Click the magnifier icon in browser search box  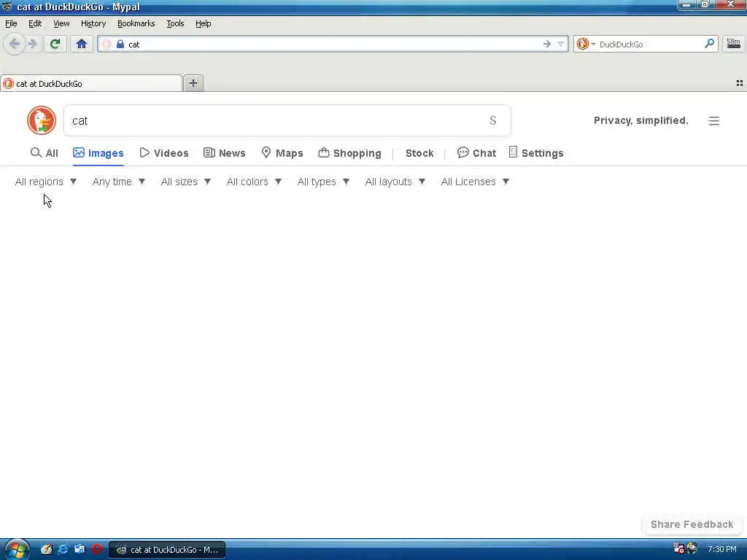[x=709, y=44]
